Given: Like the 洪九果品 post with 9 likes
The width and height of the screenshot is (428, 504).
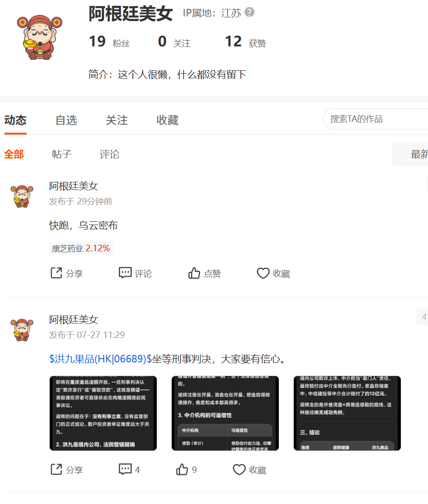Looking at the screenshot, I should point(186,470).
